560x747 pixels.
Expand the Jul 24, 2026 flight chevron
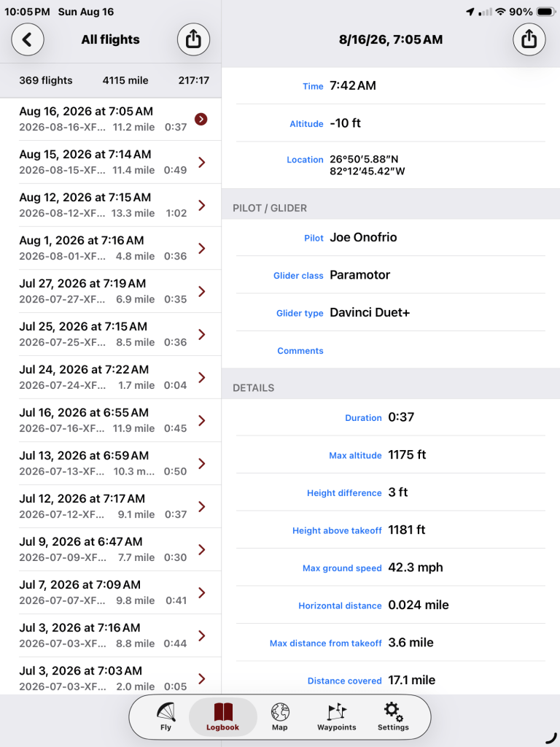point(202,378)
